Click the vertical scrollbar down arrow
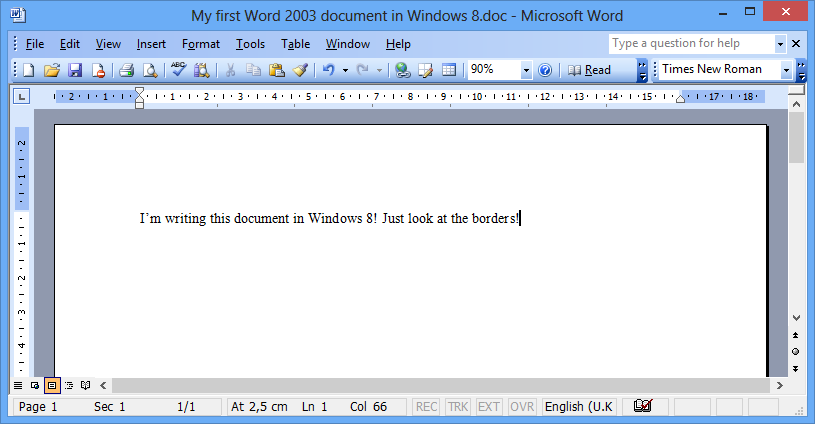This screenshot has width=815, height=424. [x=796, y=317]
